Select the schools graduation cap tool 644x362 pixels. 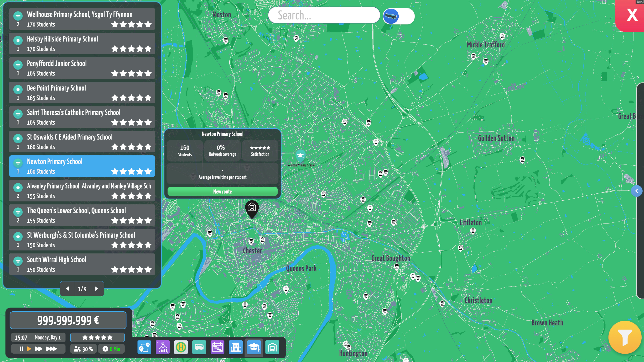[254, 347]
